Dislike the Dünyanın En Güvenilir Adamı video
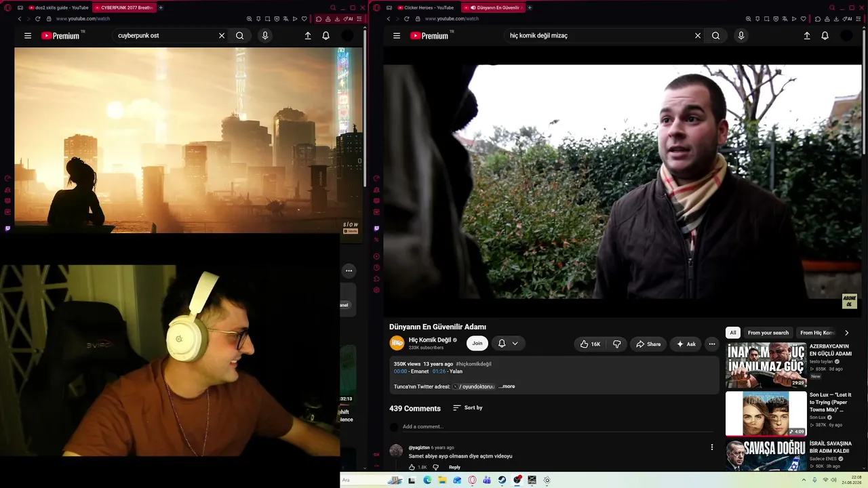 click(x=617, y=344)
